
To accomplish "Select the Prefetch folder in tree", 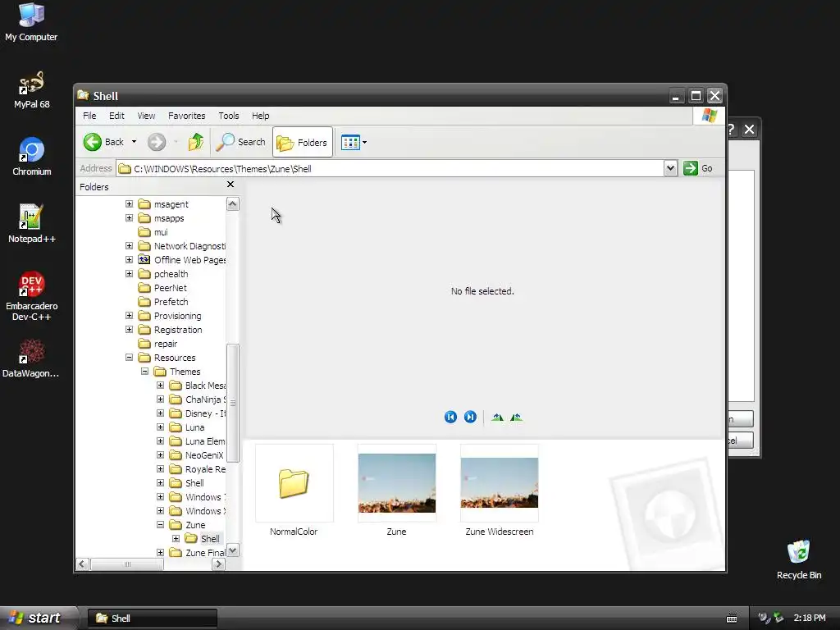I will pyautogui.click(x=163, y=302).
